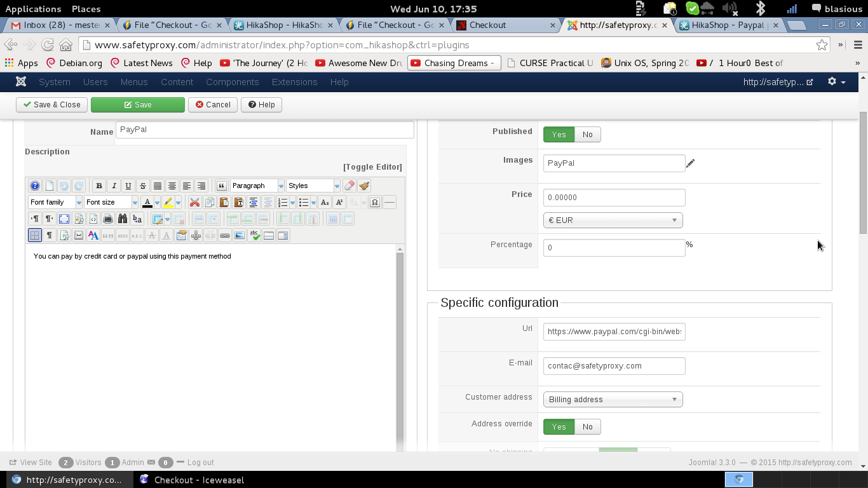Insert an anchor in the description
The image size is (868, 488).
click(x=196, y=235)
